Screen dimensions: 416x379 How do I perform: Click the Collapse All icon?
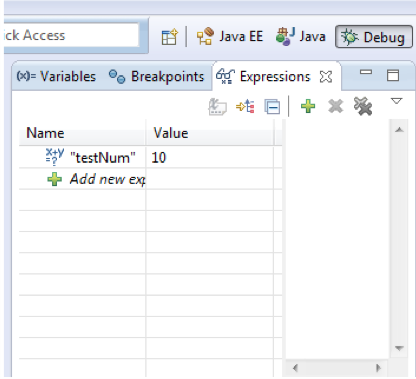(x=272, y=107)
